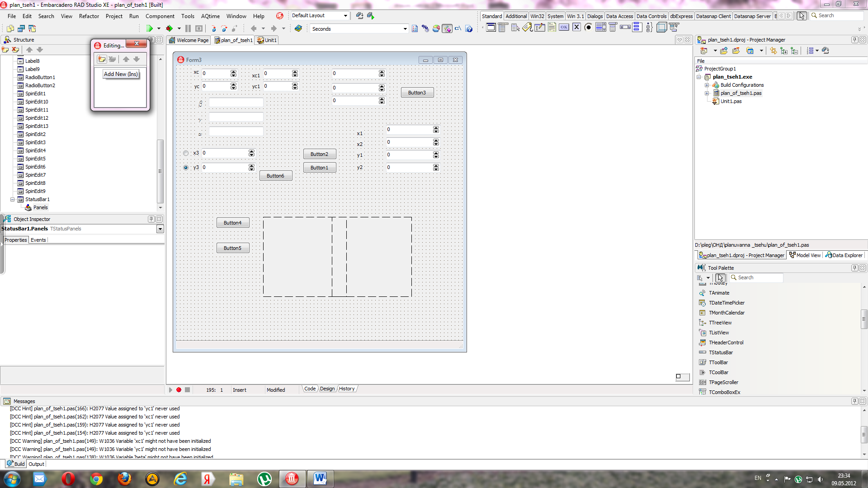Click the Program Reset stop icon
Image resolution: width=868 pixels, height=488 pixels.
199,28
